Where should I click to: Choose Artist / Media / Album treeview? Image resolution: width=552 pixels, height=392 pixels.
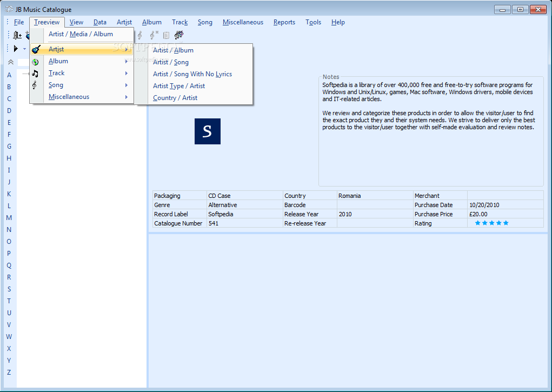(81, 34)
